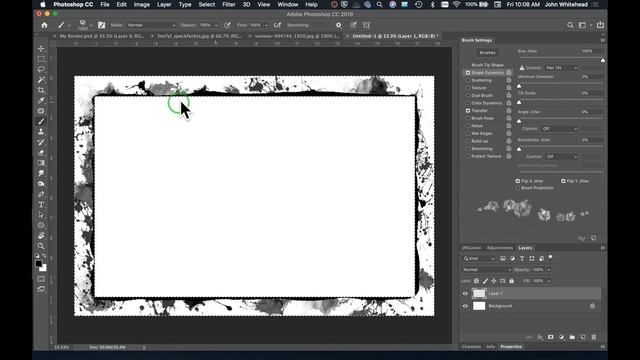Select the Move tool

pyautogui.click(x=41, y=49)
